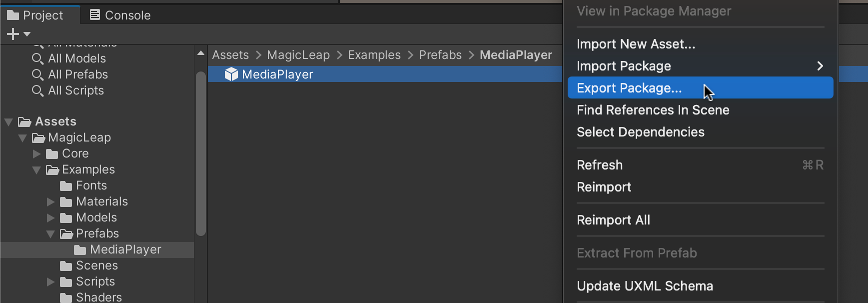Choose Export Package from context menu
This screenshot has height=303, width=868.
(x=629, y=88)
